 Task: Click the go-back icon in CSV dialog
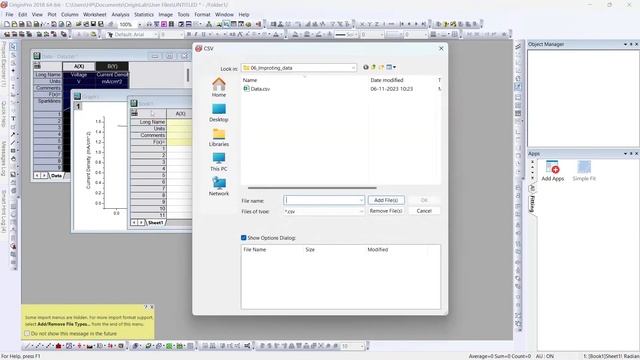click(366, 67)
